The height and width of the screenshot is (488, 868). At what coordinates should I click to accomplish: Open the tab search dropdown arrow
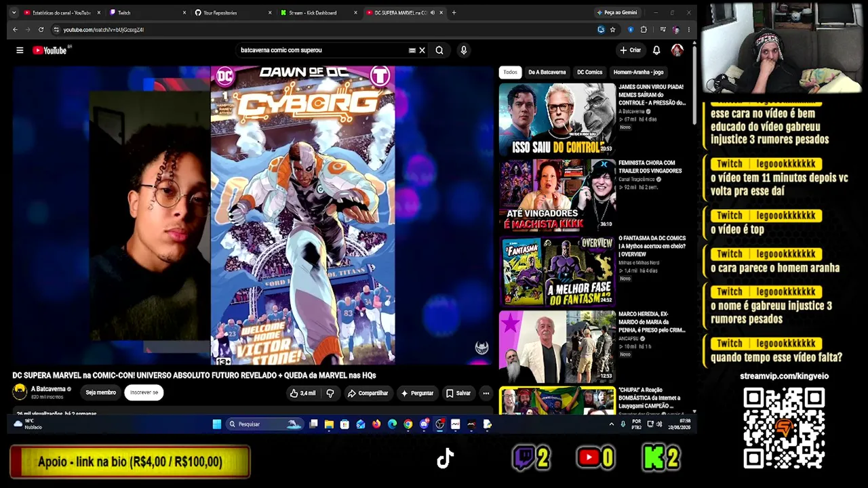point(13,13)
